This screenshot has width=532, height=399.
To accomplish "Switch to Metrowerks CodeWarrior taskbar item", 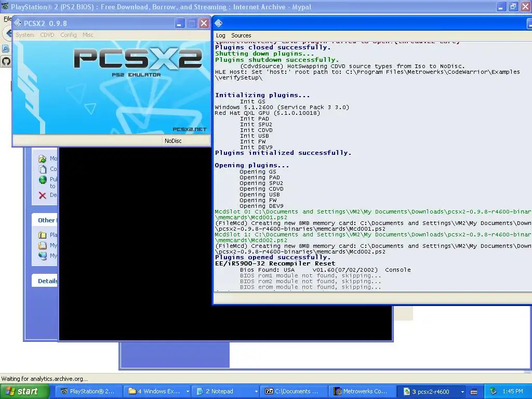I will pos(362,391).
